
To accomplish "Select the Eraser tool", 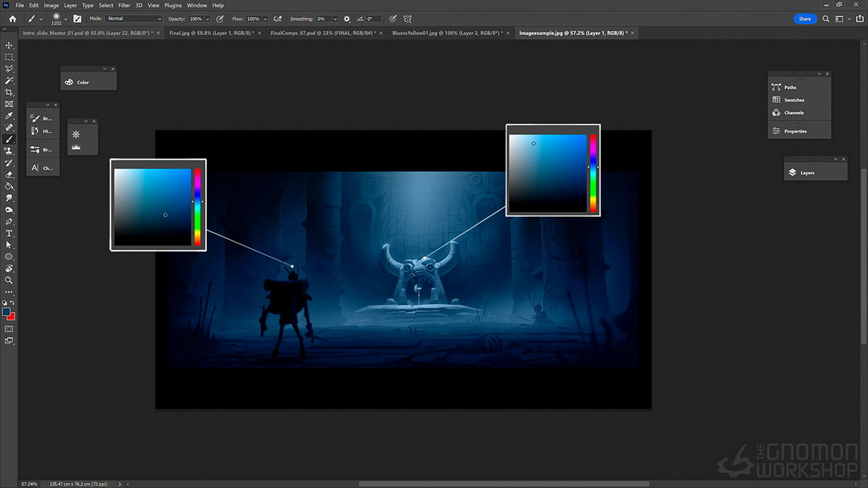I will [x=9, y=174].
